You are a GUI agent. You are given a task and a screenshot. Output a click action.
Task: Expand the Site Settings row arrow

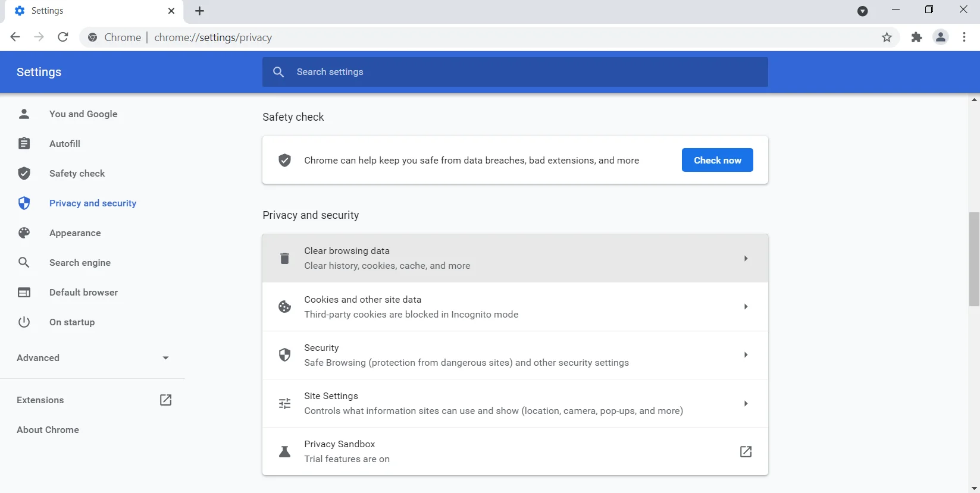[x=746, y=403]
